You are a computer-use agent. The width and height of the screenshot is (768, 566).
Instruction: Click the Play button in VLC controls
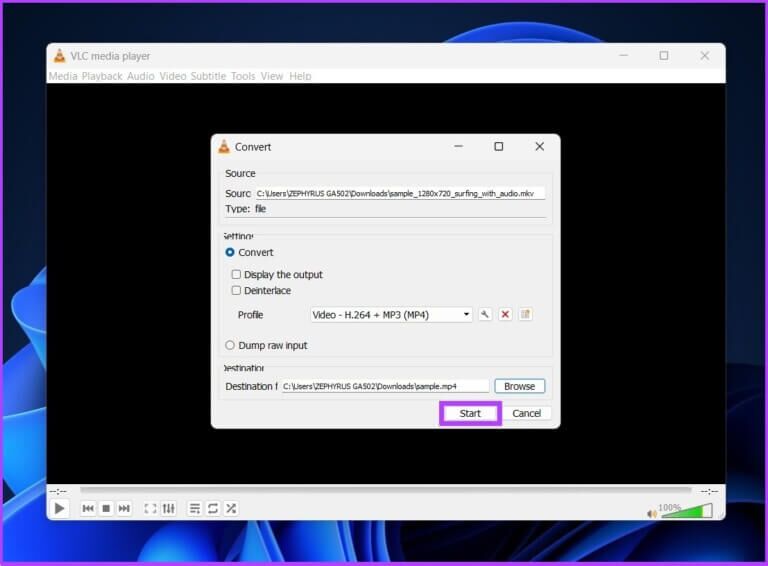tap(59, 508)
